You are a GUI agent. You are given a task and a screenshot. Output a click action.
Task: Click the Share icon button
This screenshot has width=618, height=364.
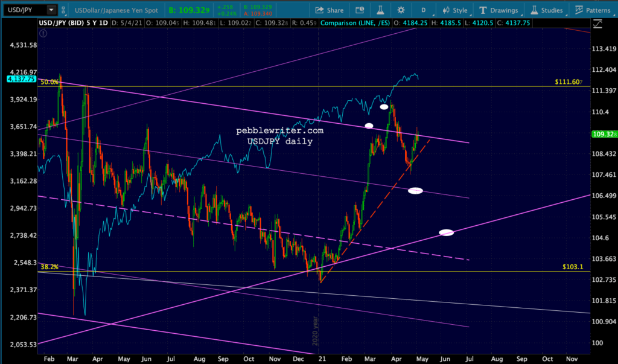pos(330,10)
